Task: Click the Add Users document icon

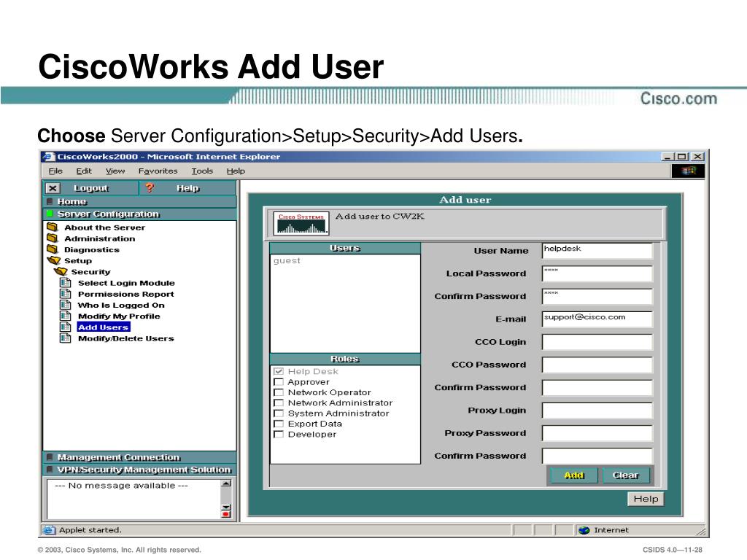Action: pos(65,327)
